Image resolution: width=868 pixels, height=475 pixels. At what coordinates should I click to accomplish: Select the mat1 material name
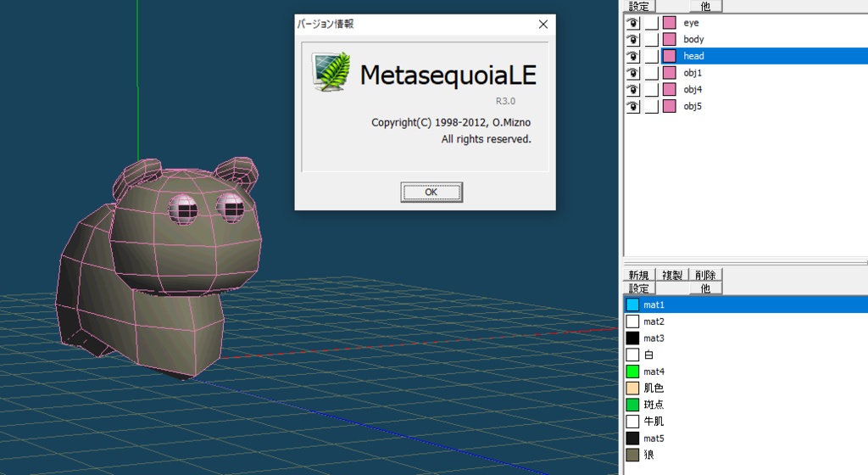(654, 305)
